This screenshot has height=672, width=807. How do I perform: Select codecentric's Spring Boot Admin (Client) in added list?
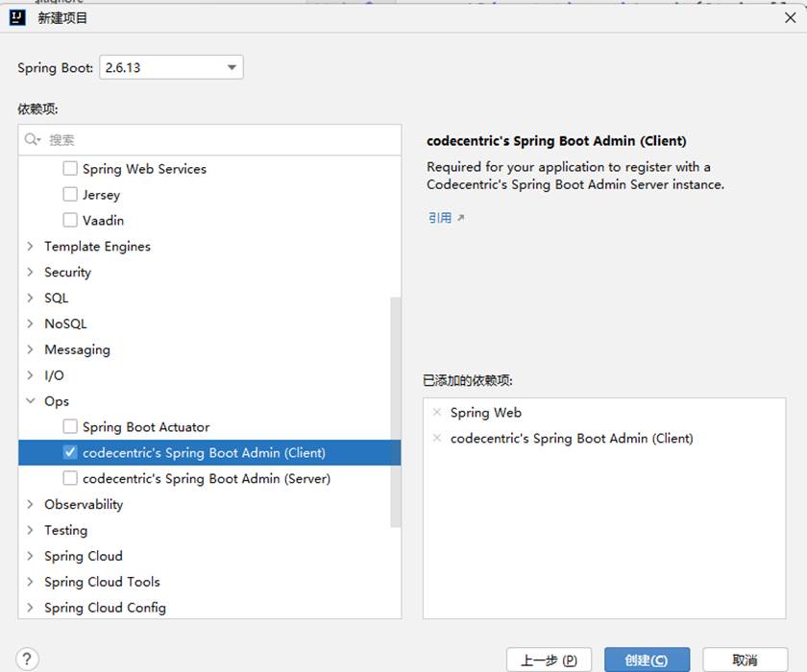572,438
